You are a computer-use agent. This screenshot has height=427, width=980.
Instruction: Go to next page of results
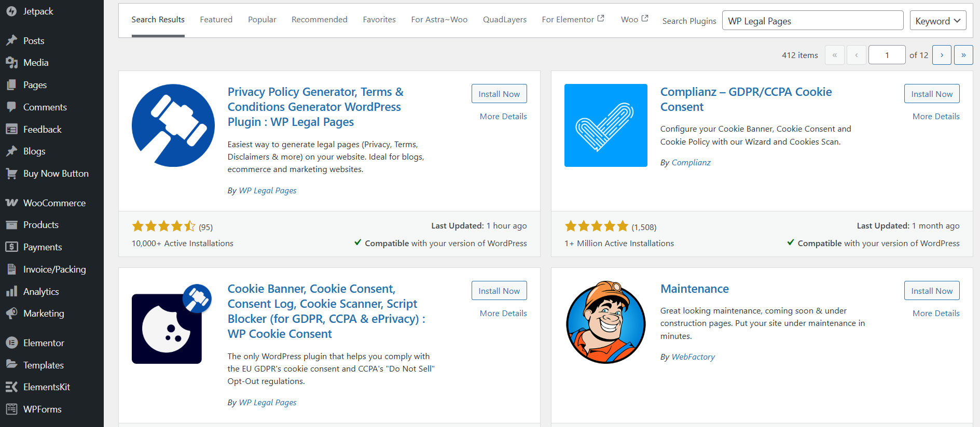coord(942,55)
